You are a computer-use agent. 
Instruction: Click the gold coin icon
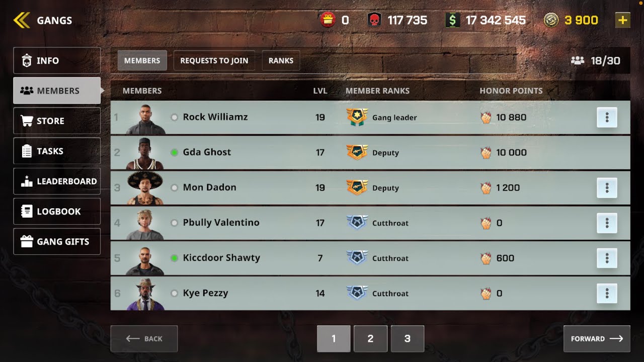(x=551, y=20)
